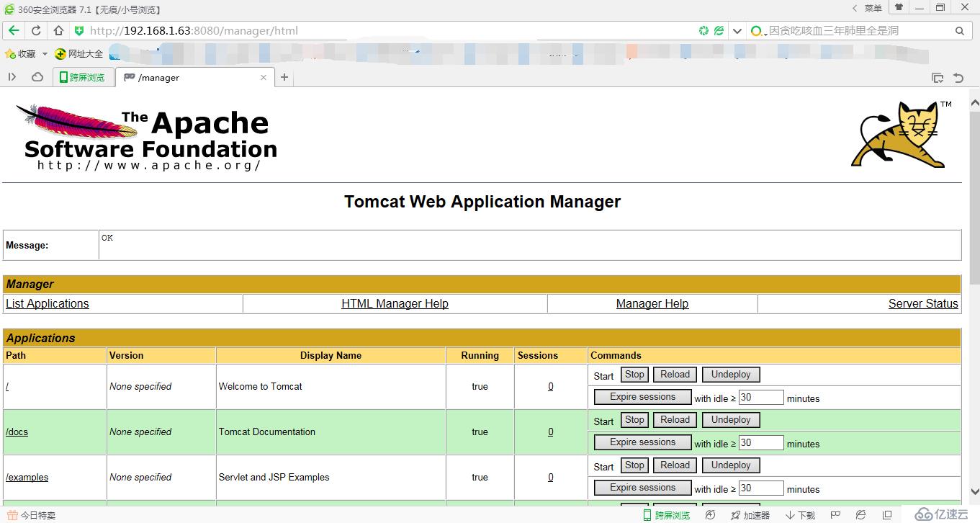Go back with the green back arrow
The height and width of the screenshot is (523, 980).
[14, 31]
